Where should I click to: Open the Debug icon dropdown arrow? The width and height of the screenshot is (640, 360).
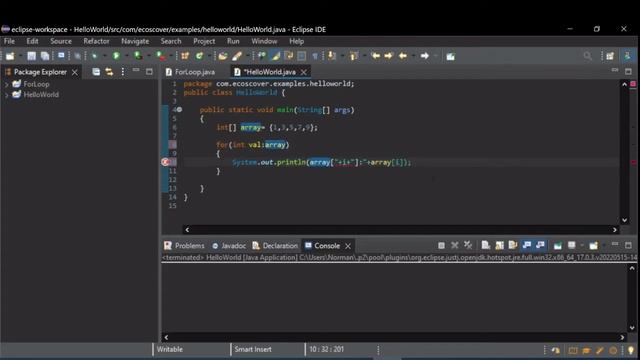pos(104,56)
